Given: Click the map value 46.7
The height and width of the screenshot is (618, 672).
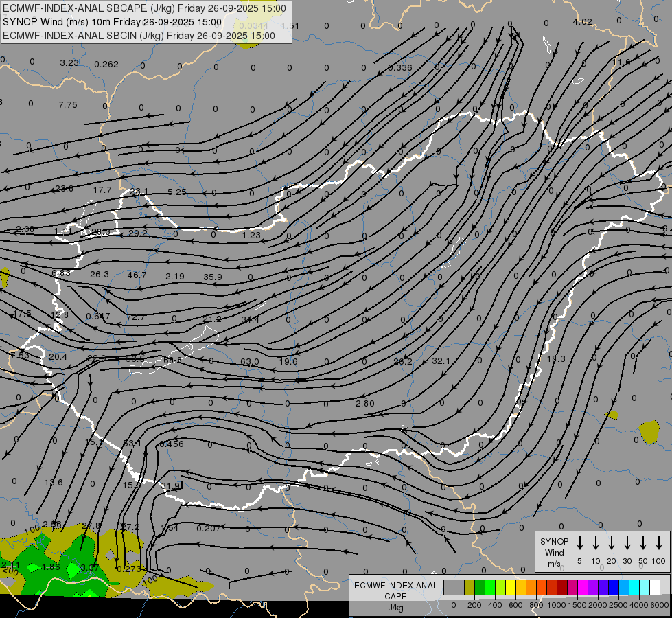Looking at the screenshot, I should pyautogui.click(x=137, y=275).
